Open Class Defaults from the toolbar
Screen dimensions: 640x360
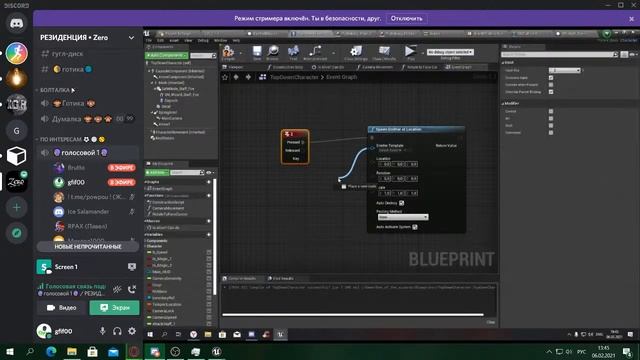384,52
